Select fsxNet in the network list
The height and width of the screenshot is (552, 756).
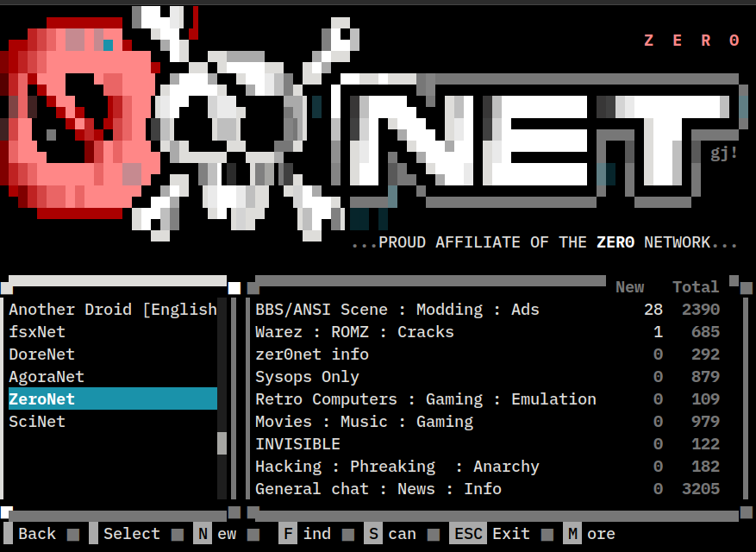(x=37, y=332)
